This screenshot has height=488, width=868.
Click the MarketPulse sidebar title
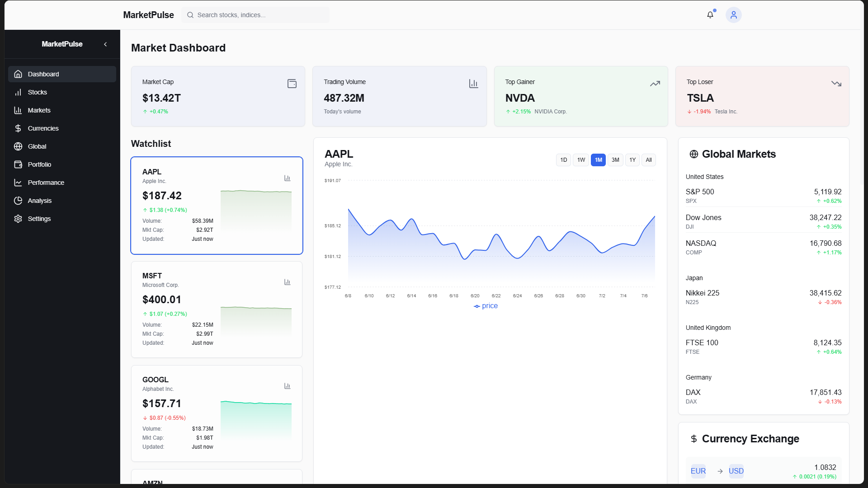(62, 44)
